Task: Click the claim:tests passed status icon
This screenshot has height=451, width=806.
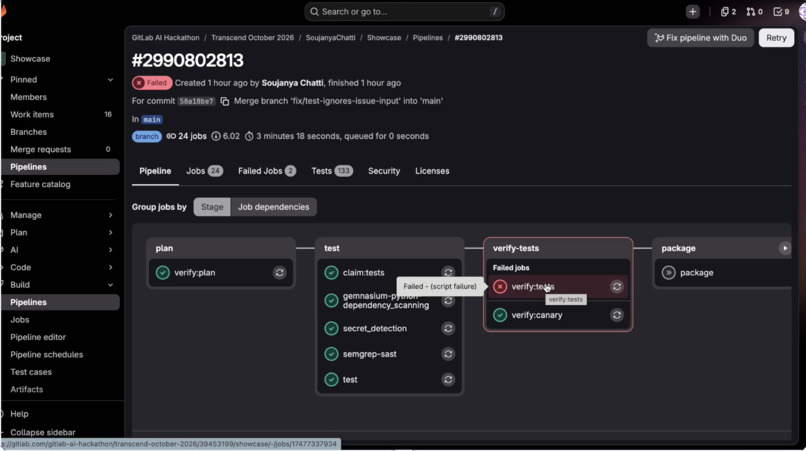Action: [x=332, y=273]
